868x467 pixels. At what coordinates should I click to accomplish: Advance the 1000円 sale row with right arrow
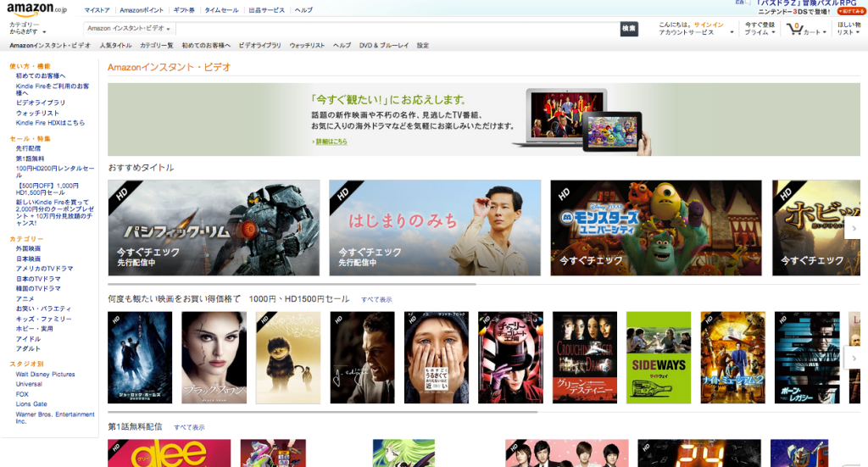[853, 358]
